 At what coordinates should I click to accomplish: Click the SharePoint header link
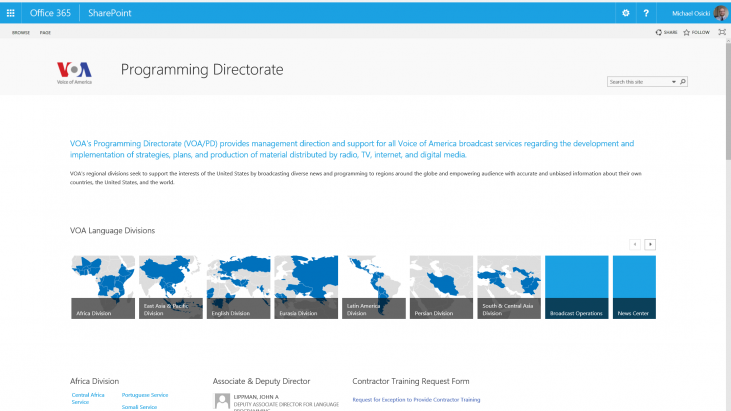pyautogui.click(x=110, y=13)
